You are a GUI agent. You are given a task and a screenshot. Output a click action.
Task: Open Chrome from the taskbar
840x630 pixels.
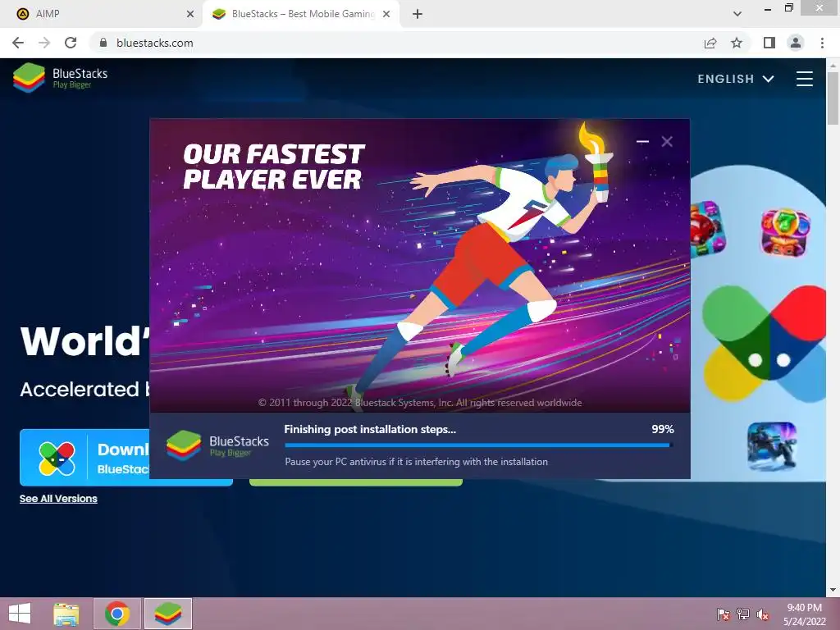coord(117,614)
